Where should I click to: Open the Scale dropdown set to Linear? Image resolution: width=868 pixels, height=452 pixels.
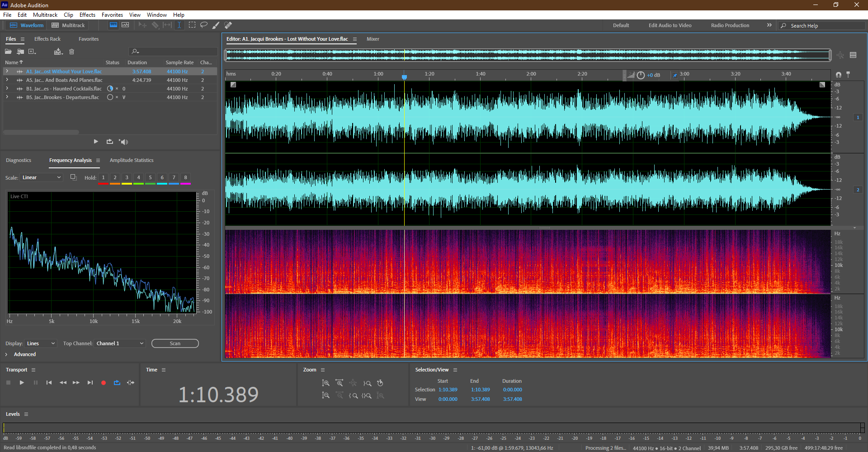click(41, 177)
